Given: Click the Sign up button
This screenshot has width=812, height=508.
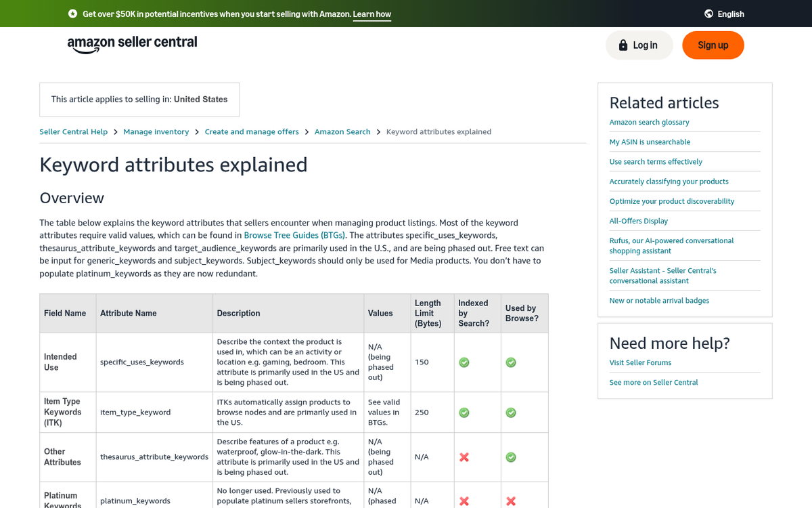Looking at the screenshot, I should click(713, 45).
